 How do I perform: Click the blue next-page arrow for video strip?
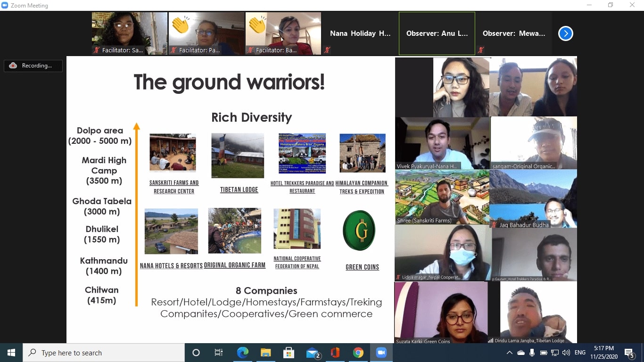pyautogui.click(x=565, y=33)
